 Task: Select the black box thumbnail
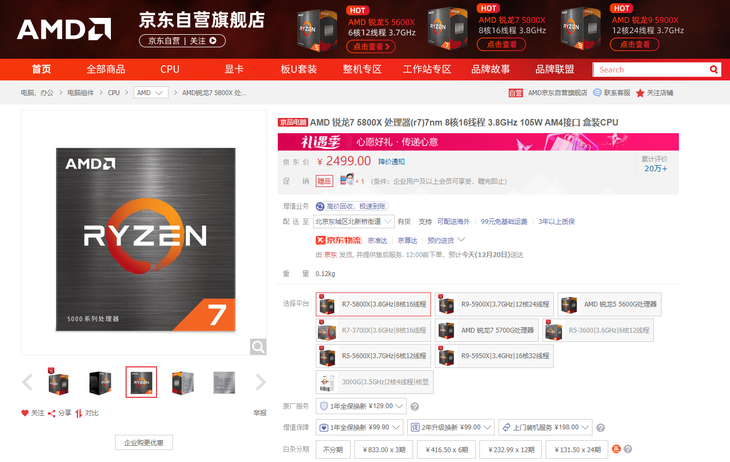point(100,382)
